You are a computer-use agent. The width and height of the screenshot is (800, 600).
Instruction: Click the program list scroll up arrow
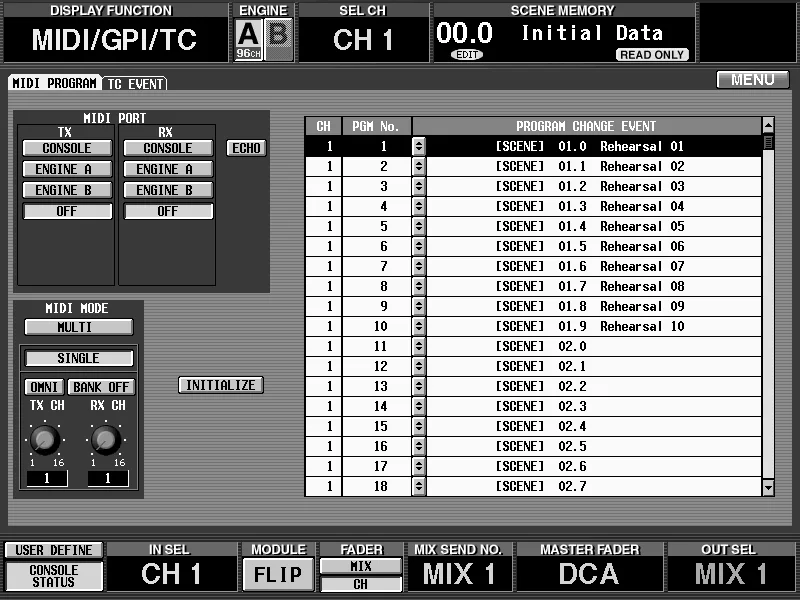pyautogui.click(x=768, y=125)
